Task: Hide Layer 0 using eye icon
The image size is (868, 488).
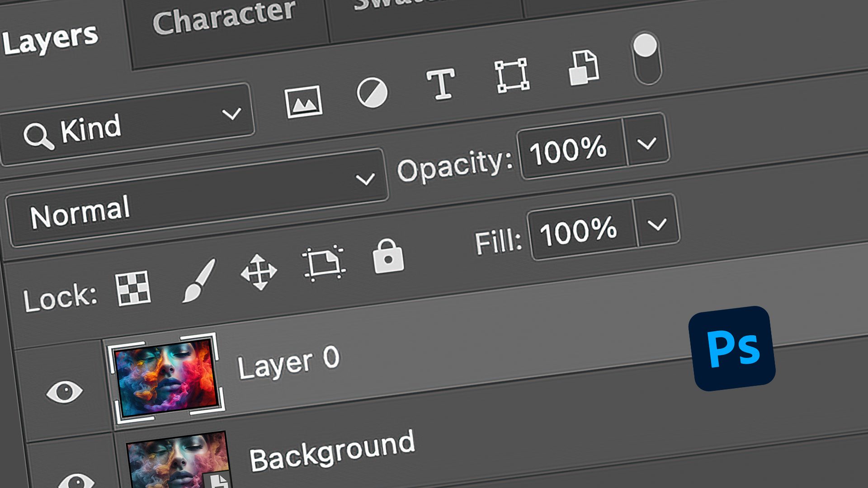Action: point(64,391)
